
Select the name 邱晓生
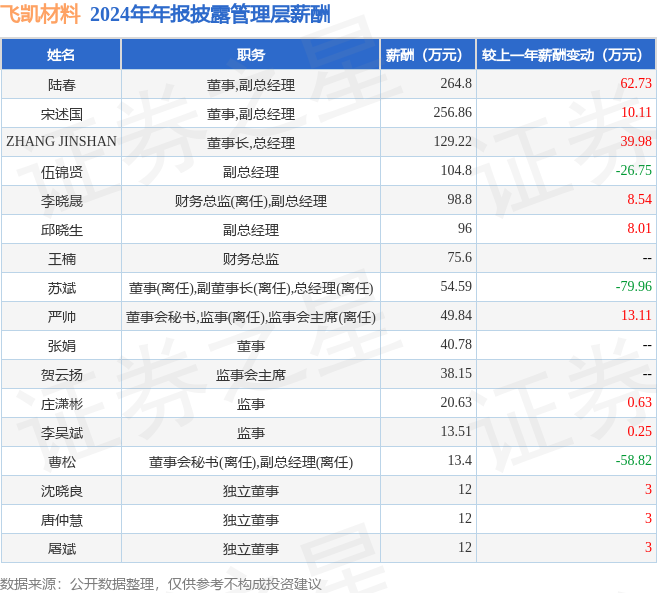[62, 230]
